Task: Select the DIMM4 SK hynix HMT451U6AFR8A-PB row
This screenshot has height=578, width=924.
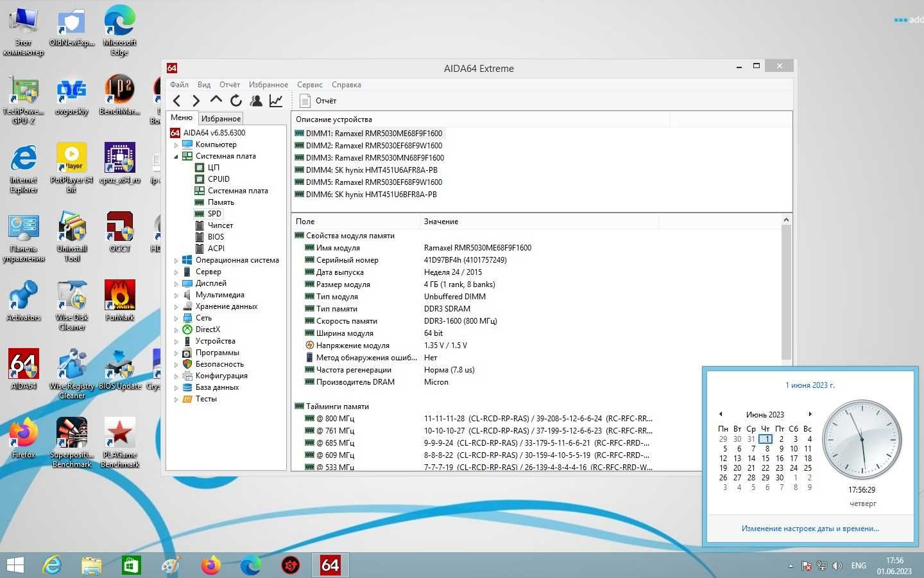Action: [366, 170]
